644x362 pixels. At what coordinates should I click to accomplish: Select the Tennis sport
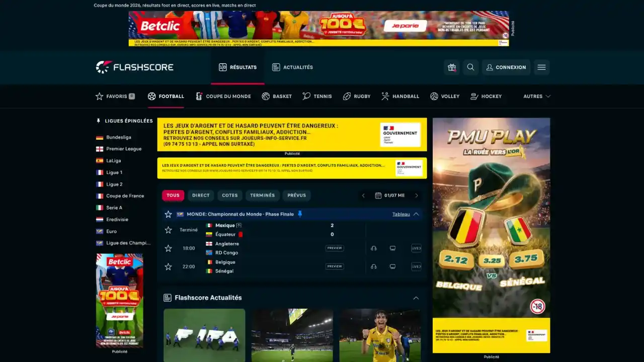[317, 96]
